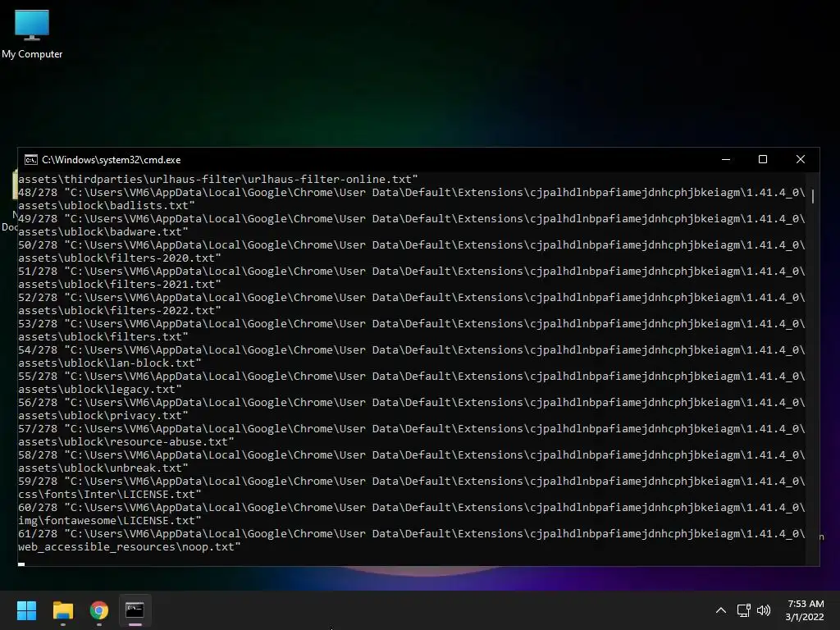Screen dimensions: 840x630
Task: Click the output line assets\ublock\filters.txt
Action: click(103, 336)
